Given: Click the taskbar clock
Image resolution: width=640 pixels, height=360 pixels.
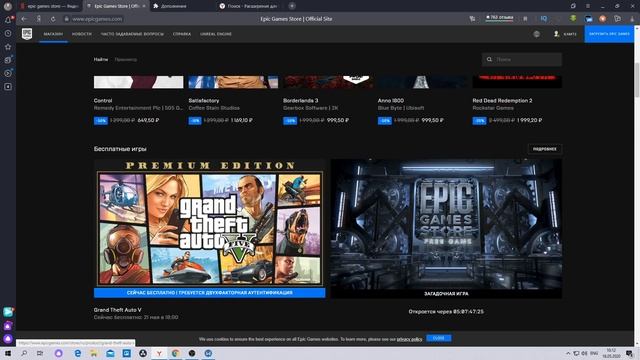Looking at the screenshot, I should point(611,353).
